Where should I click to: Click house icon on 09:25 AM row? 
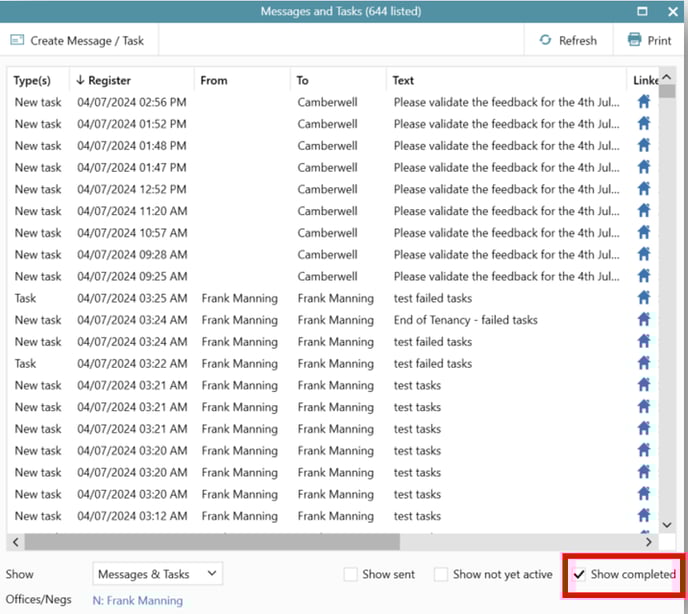pos(644,276)
